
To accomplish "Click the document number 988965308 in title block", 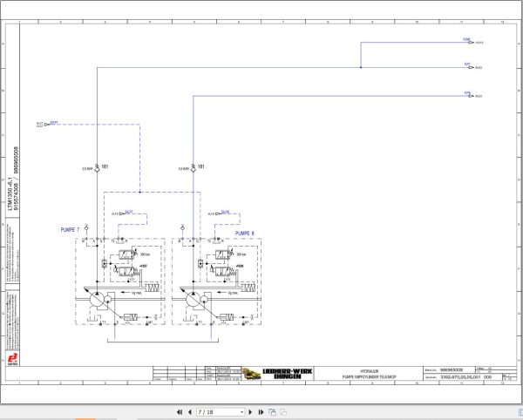I will click(452, 370).
